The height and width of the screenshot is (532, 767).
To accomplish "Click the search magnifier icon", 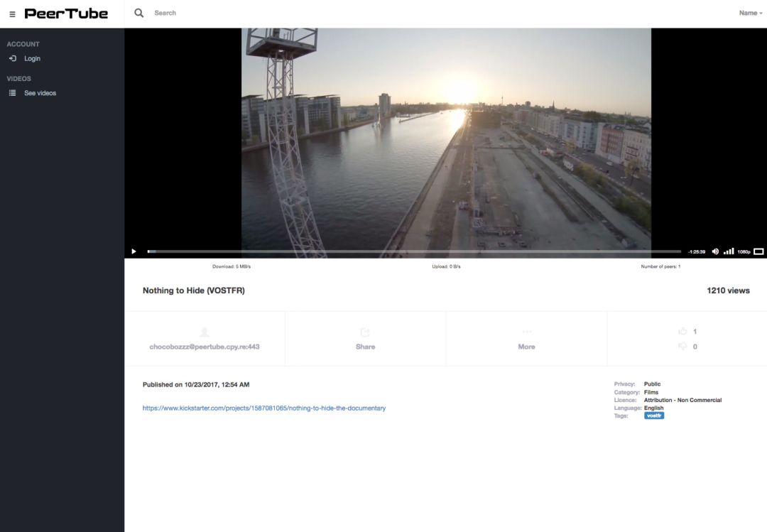I will pyautogui.click(x=139, y=13).
